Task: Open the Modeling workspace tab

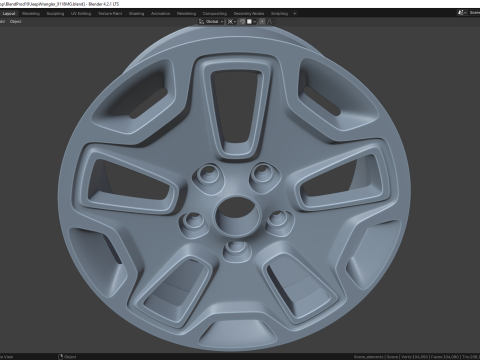Action: tap(31, 14)
